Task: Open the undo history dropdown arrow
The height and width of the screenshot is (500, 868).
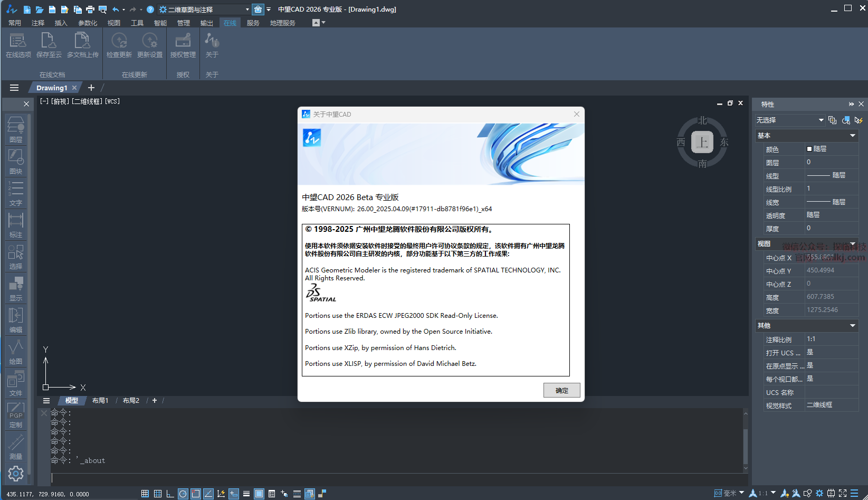Action: click(123, 10)
